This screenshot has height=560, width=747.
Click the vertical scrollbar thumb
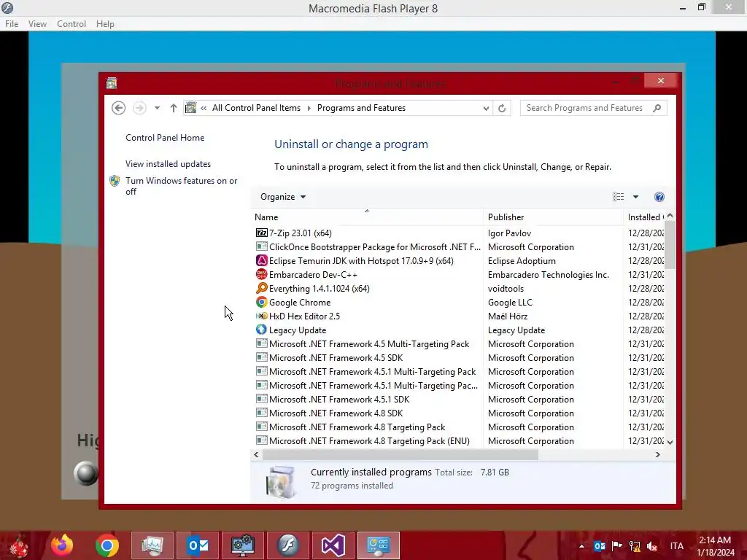pos(670,245)
